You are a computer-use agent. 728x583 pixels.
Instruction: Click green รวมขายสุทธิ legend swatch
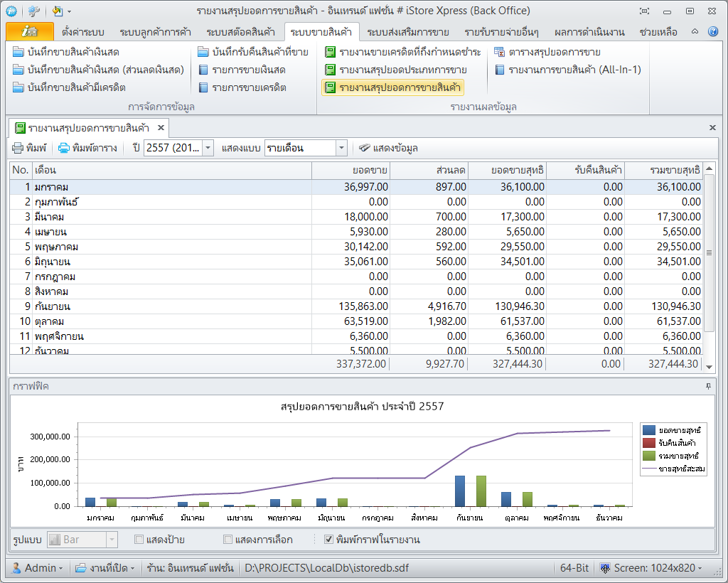[x=648, y=456]
